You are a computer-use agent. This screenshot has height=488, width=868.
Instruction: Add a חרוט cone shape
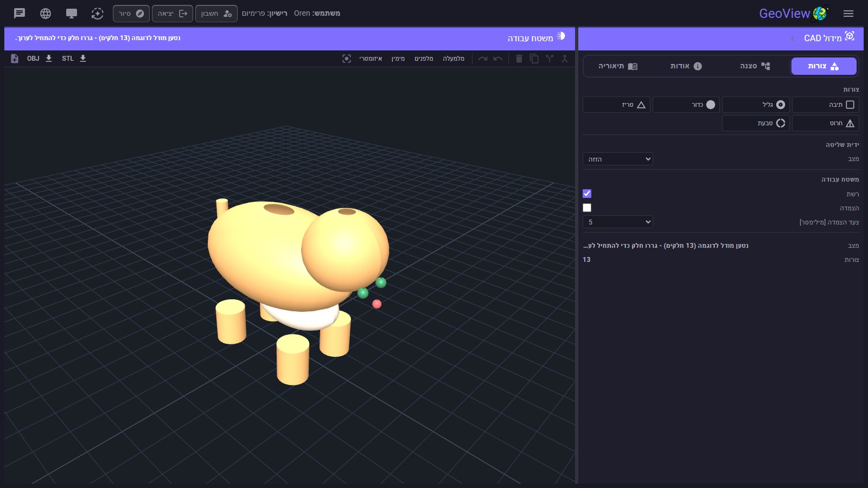825,123
